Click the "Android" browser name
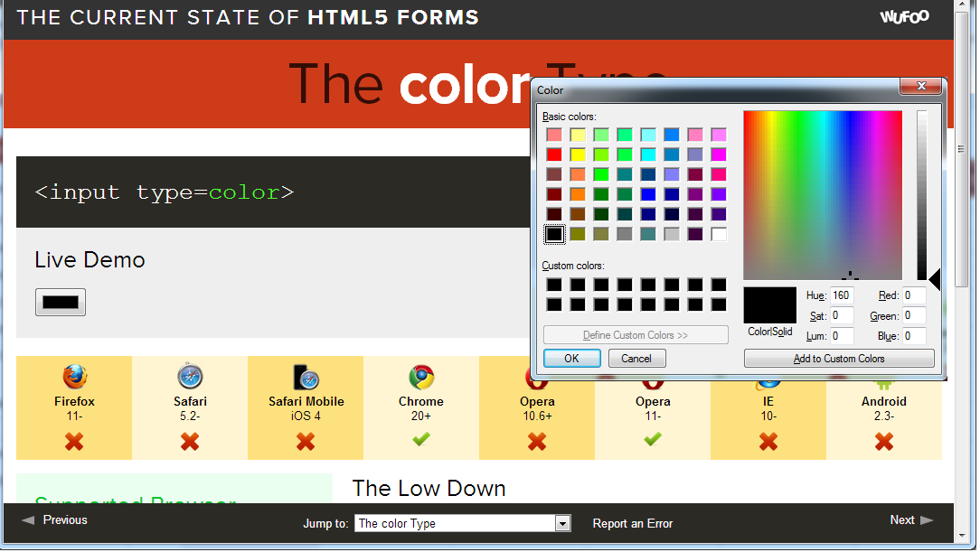 click(884, 401)
